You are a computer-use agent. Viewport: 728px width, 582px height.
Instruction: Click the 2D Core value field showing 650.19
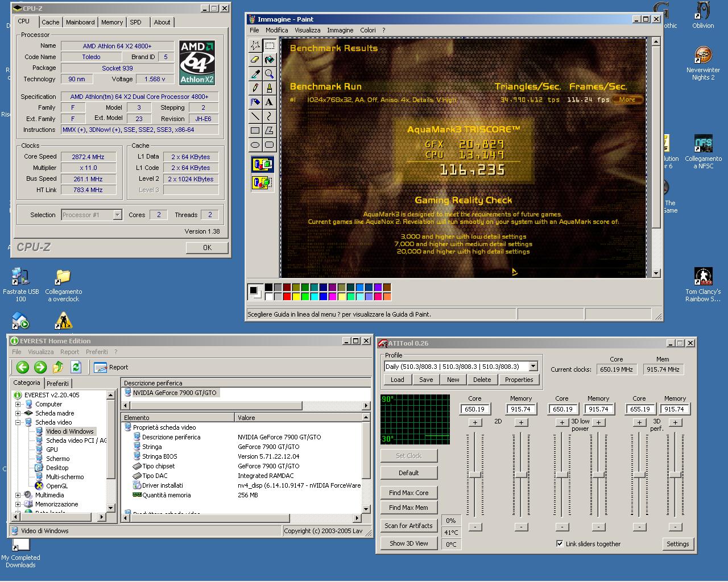pos(475,409)
